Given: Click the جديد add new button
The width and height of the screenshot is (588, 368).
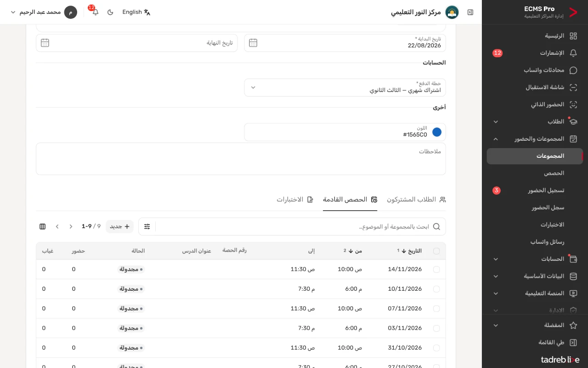Looking at the screenshot, I should (119, 226).
